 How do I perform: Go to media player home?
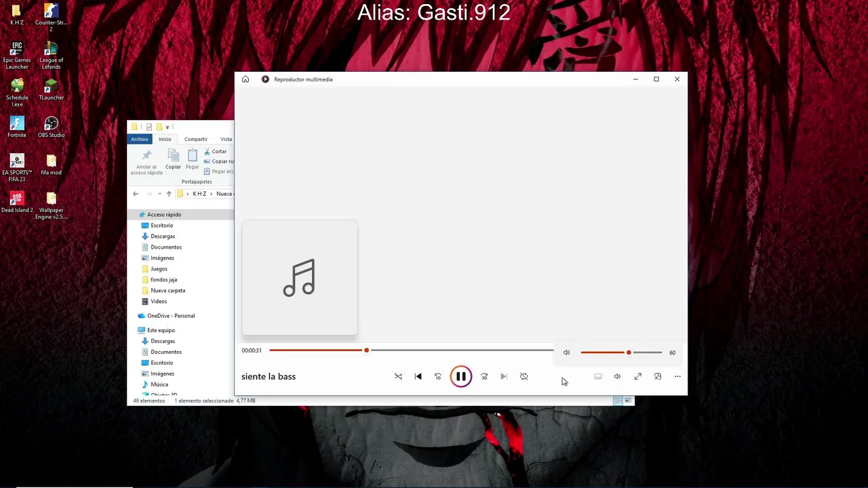pyautogui.click(x=245, y=79)
